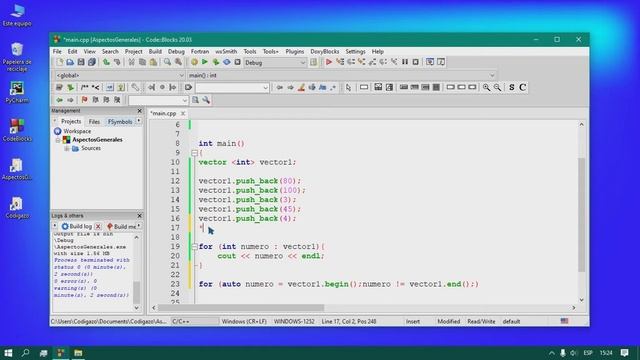Close the Build log tab
Screen dimensions: 640x360
pyautogui.click(x=98, y=226)
